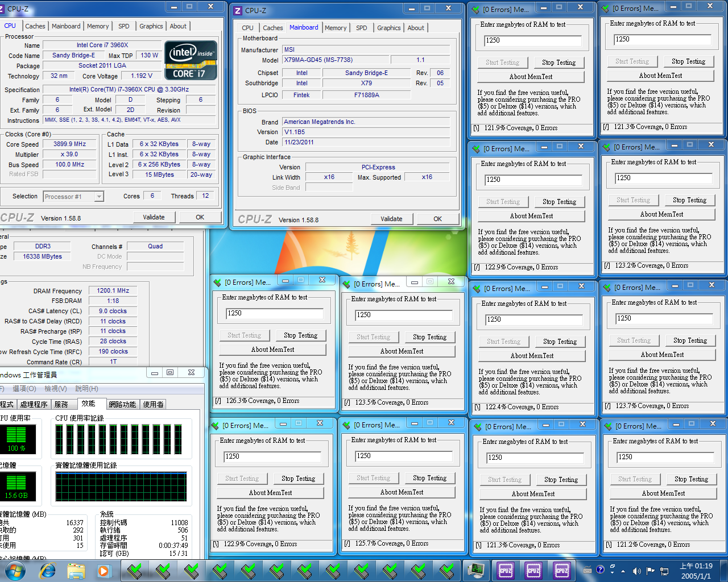
Task: Open Windows Media Player from taskbar
Action: pyautogui.click(x=104, y=571)
